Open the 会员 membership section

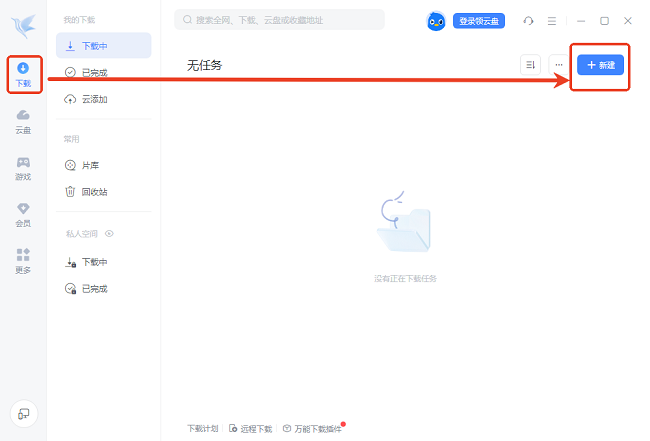(23, 215)
